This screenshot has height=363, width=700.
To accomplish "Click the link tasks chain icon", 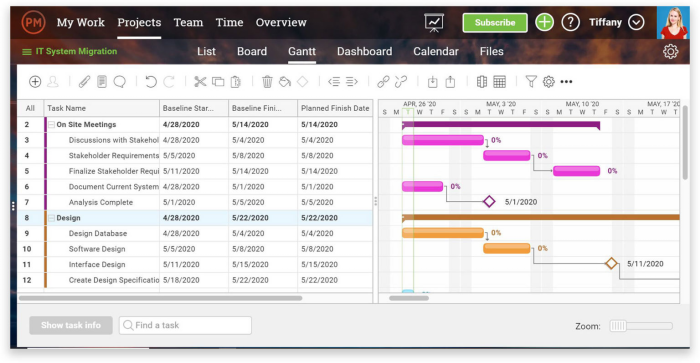I will click(x=383, y=82).
